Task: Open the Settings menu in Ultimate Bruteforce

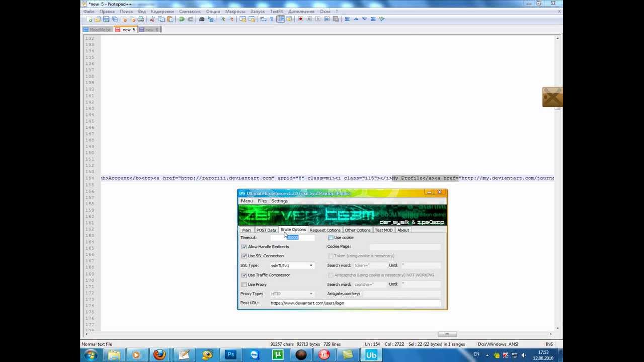Action: [280, 201]
